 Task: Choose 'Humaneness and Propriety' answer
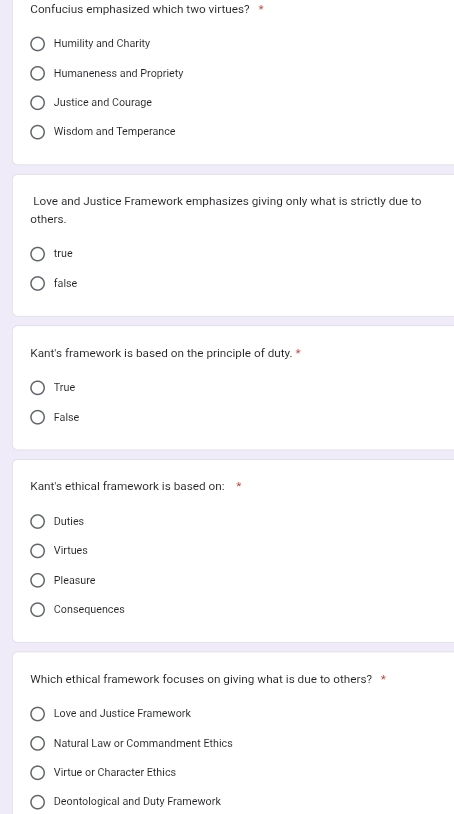coord(37,74)
